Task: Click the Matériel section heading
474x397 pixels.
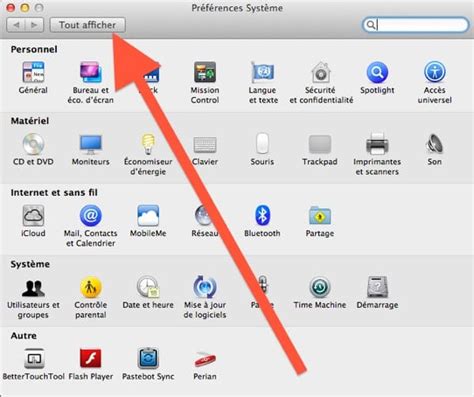Action: point(30,121)
